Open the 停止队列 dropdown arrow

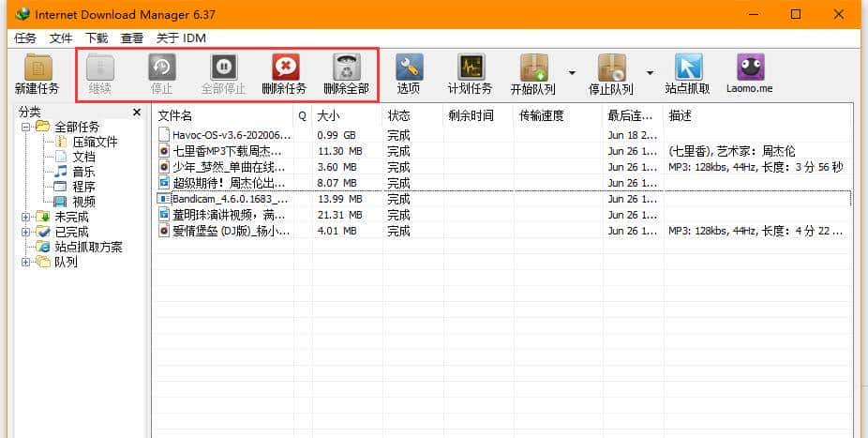point(650,72)
